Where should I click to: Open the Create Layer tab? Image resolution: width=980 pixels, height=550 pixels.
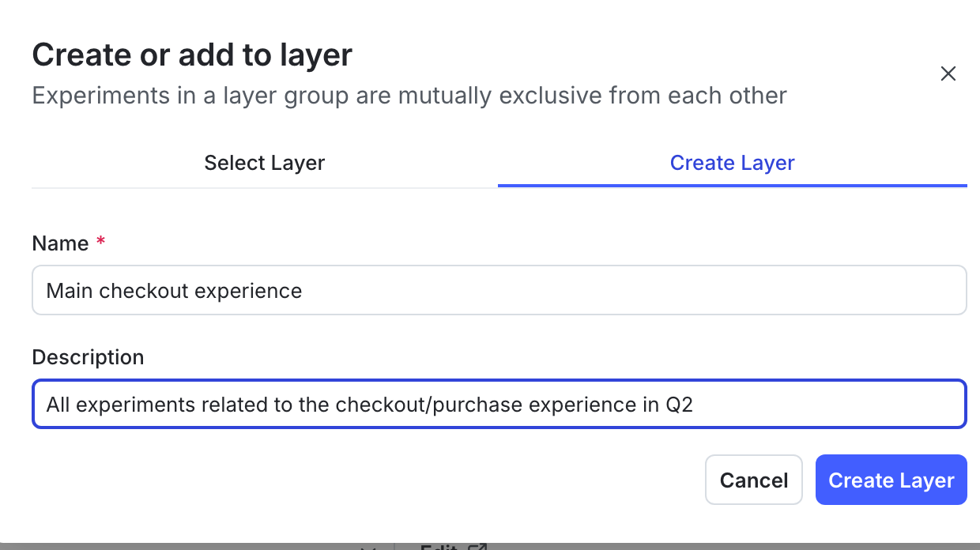click(732, 163)
